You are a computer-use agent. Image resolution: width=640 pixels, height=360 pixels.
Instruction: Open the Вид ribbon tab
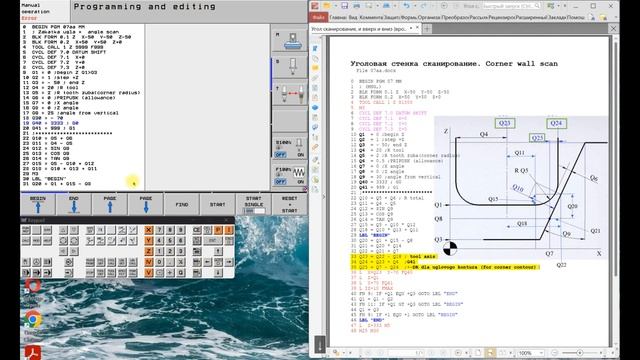tap(353, 18)
